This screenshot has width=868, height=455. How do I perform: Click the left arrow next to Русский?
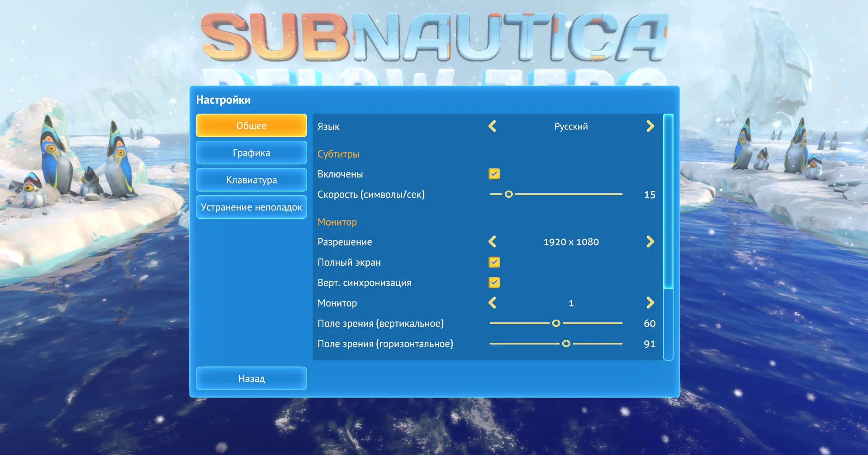click(493, 126)
